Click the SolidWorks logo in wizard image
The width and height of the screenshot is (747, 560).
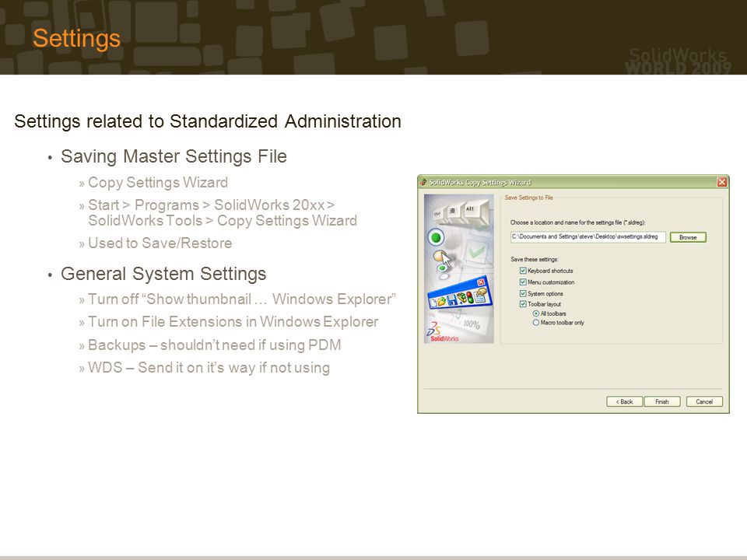point(443,332)
